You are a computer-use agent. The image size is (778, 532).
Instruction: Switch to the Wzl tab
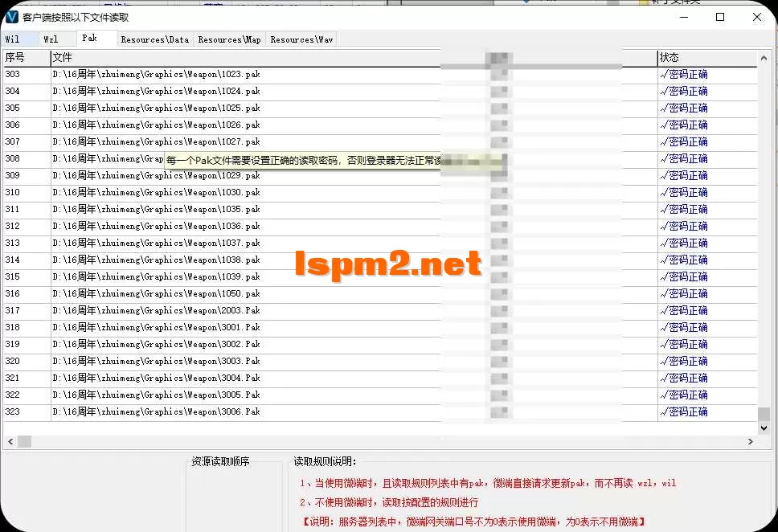pyautogui.click(x=57, y=39)
